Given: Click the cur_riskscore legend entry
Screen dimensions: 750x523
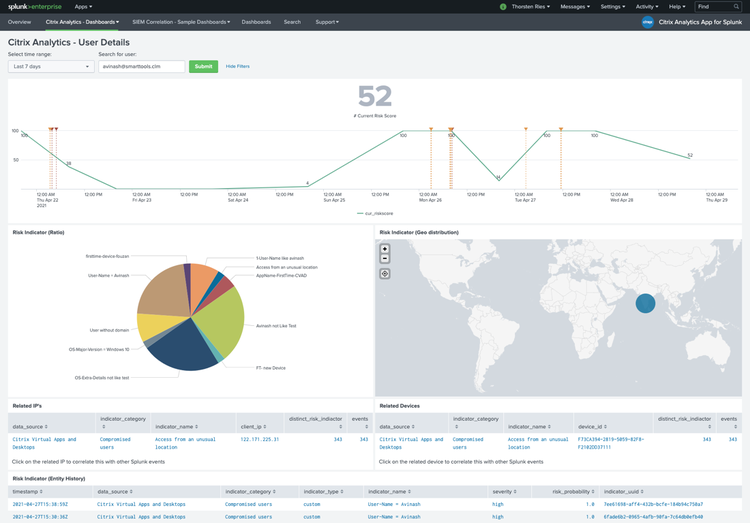Looking at the screenshot, I should pyautogui.click(x=375, y=213).
